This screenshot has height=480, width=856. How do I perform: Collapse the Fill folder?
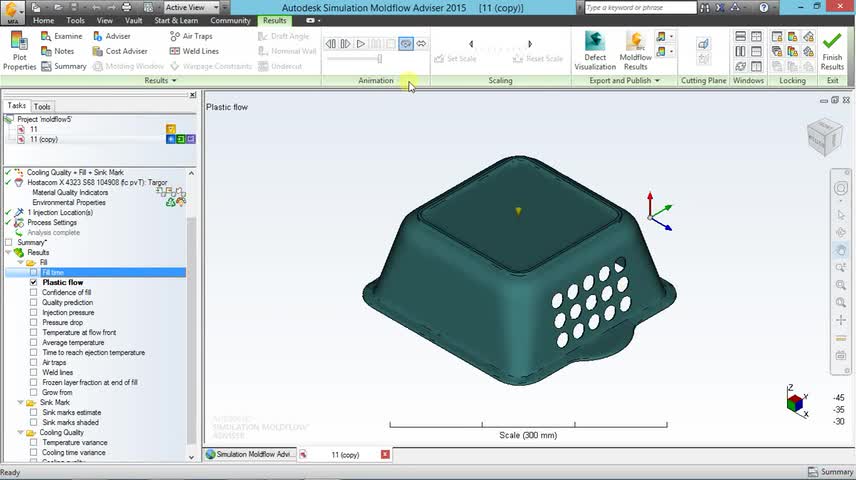tap(20, 263)
